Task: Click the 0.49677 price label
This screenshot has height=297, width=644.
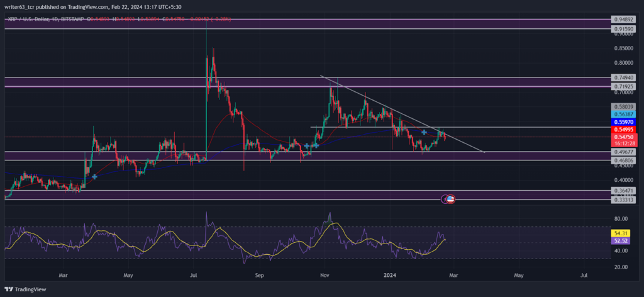Action: [x=623, y=152]
